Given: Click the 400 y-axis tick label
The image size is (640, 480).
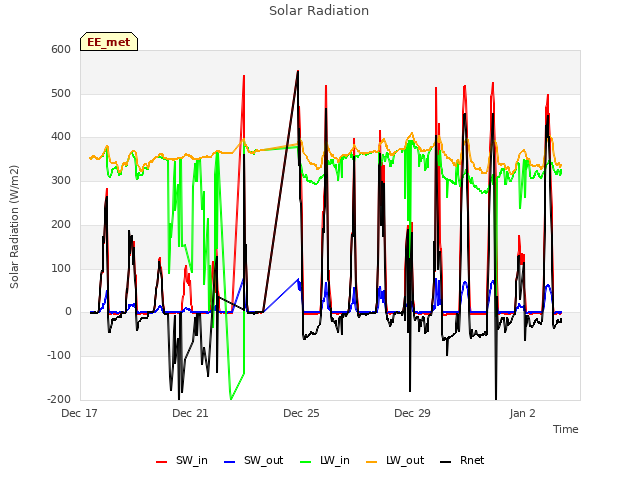Looking at the screenshot, I should (x=61, y=137).
